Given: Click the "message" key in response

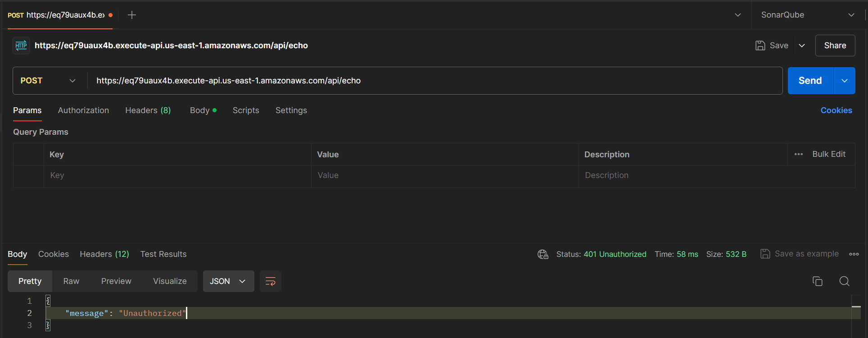Looking at the screenshot, I should coord(86,313).
